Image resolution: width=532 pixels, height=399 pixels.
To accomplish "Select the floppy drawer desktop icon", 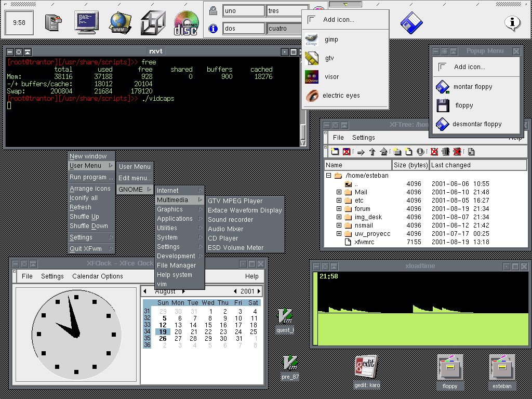I will click(450, 372).
